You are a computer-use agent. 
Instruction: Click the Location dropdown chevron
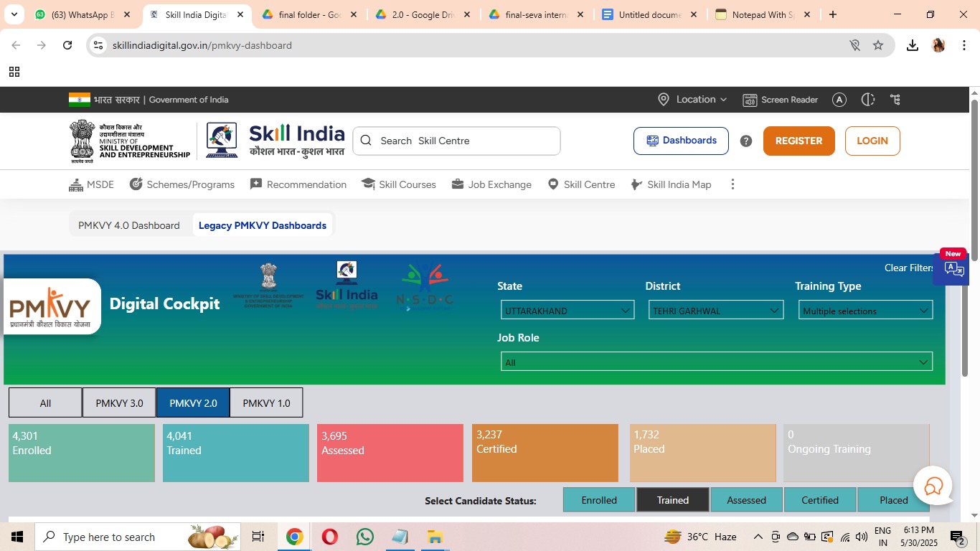(723, 100)
